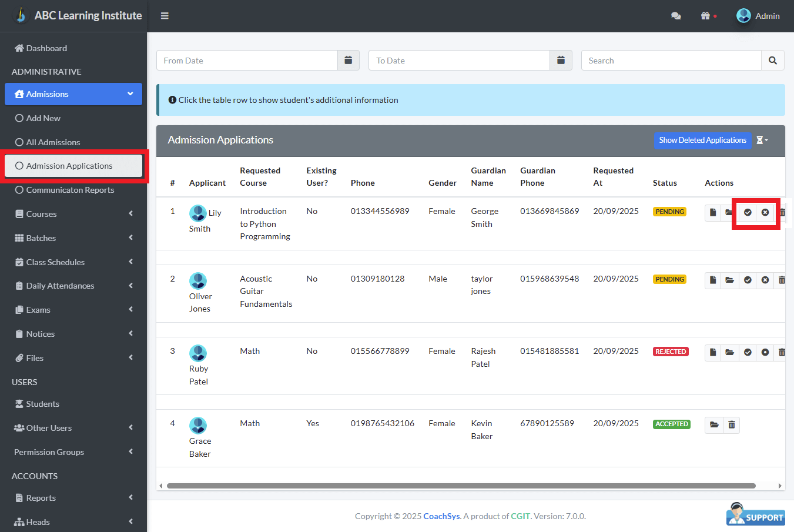Open the hourglass status filter dropdown
Viewport: 794px width, 532px height.
tap(762, 140)
